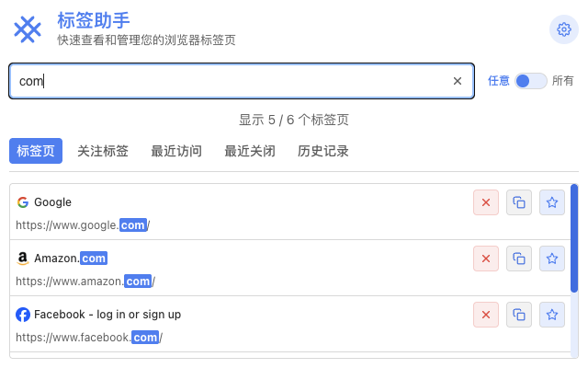The height and width of the screenshot is (368, 588).
Task: Open settings with the gear icon
Action: pos(563,29)
